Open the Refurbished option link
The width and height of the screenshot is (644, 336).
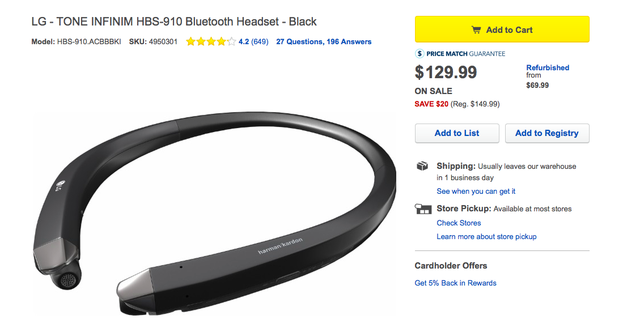pos(548,68)
